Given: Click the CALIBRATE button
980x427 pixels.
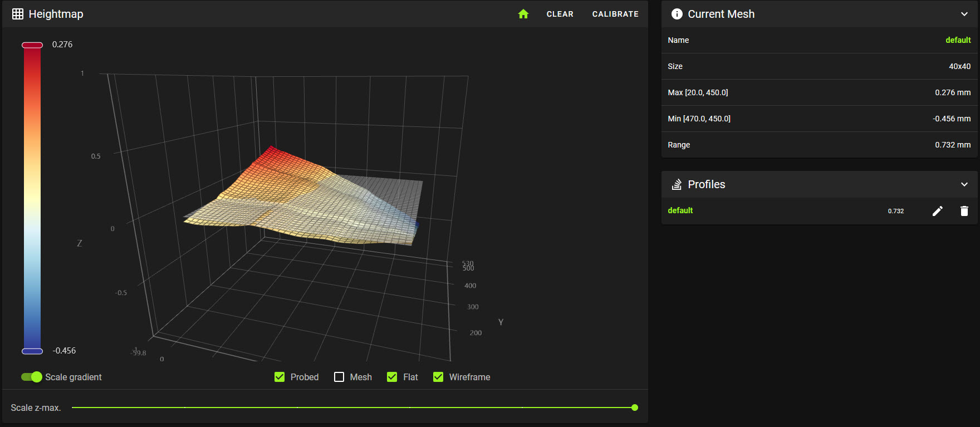Looking at the screenshot, I should click(615, 14).
